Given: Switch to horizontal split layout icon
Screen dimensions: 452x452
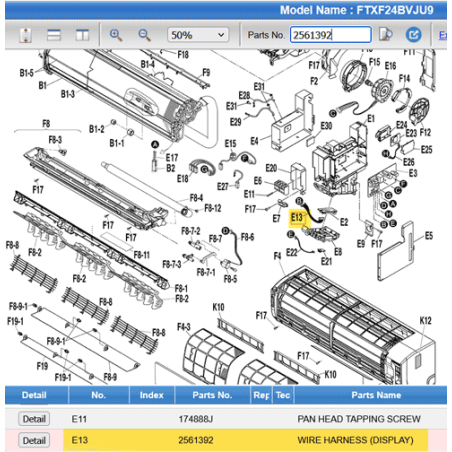Looking at the screenshot, I should click(x=54, y=35).
